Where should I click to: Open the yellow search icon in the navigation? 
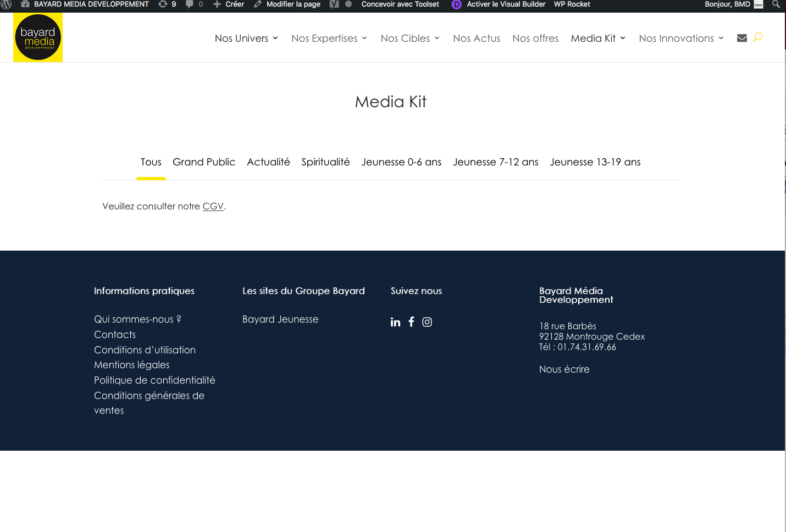click(x=758, y=37)
